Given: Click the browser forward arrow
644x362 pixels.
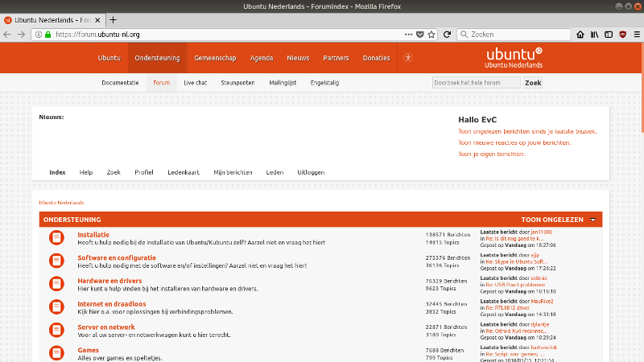Looking at the screenshot, I should click(22, 35).
